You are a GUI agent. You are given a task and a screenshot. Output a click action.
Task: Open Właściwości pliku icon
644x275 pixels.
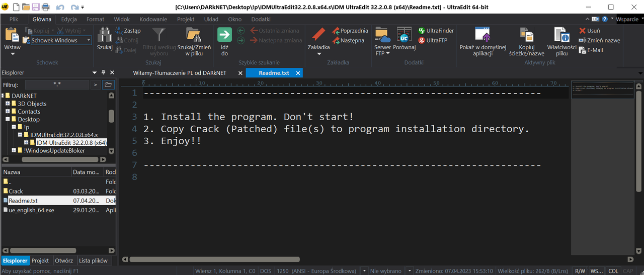tap(562, 35)
